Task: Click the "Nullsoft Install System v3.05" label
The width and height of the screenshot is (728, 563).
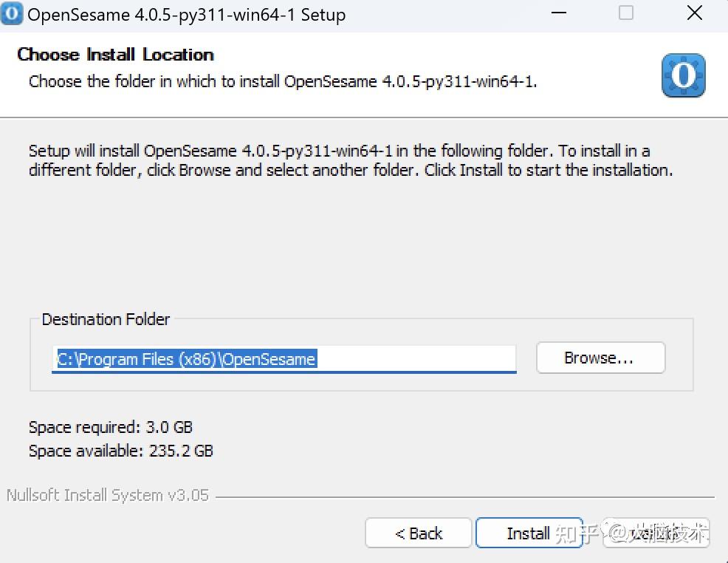Action: (108, 495)
